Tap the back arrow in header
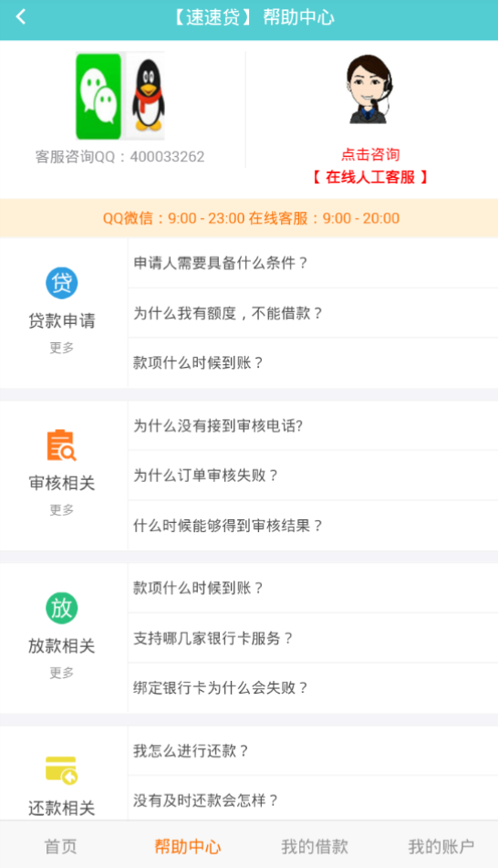 [x=21, y=17]
